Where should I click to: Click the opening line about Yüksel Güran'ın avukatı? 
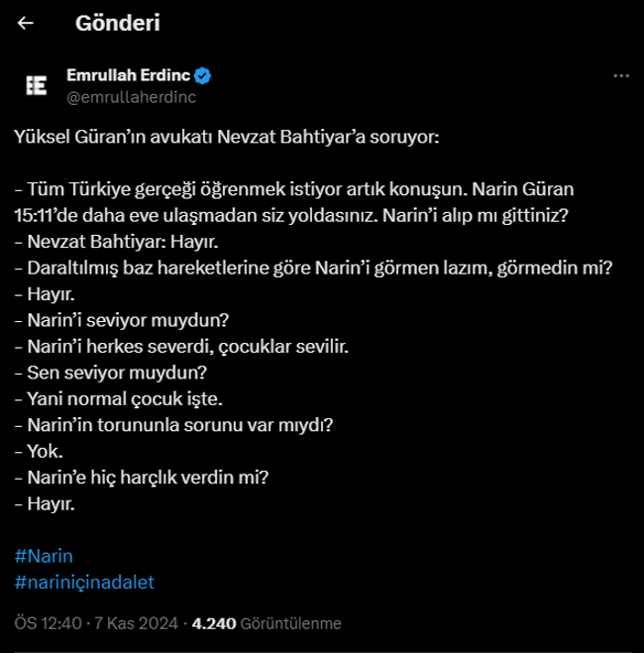pos(227,137)
